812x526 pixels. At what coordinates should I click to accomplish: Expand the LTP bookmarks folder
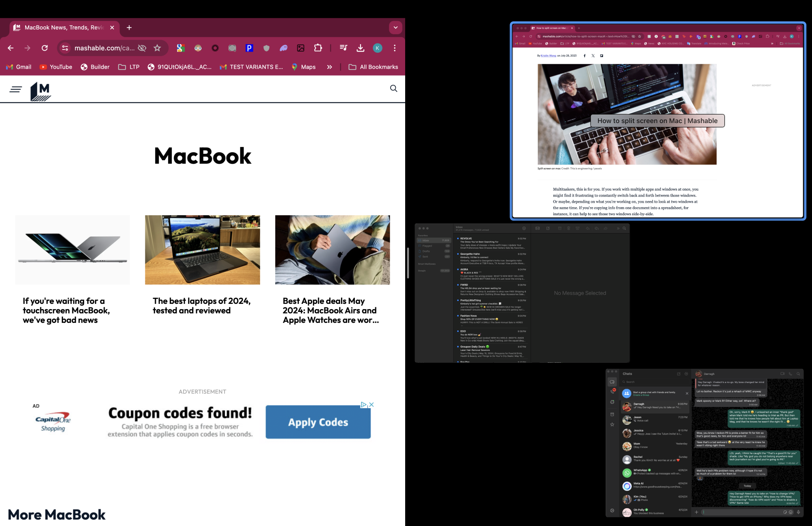click(x=129, y=67)
